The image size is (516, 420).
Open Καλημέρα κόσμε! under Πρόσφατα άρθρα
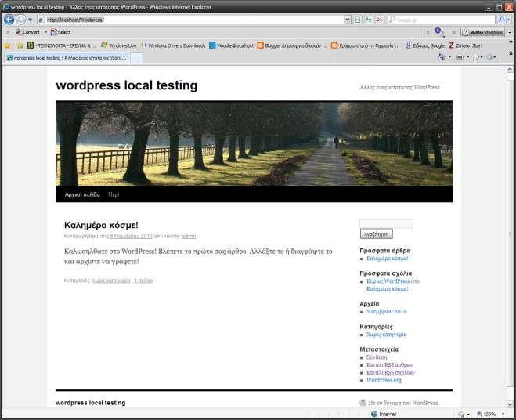click(x=388, y=259)
